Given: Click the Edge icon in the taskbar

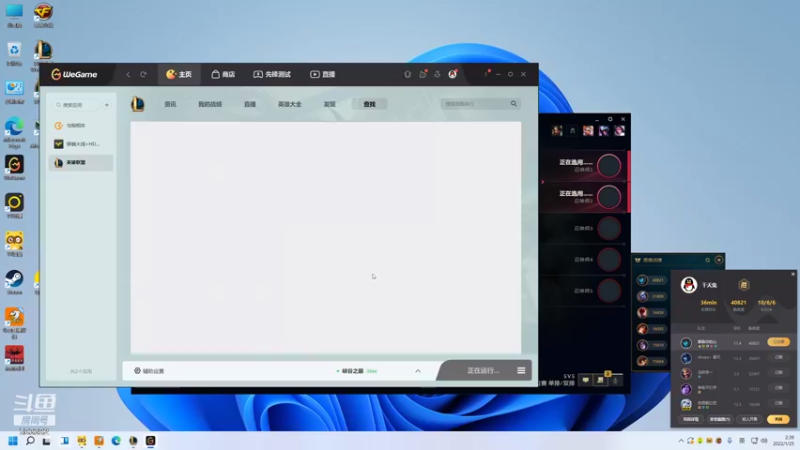Looking at the screenshot, I should 116,441.
